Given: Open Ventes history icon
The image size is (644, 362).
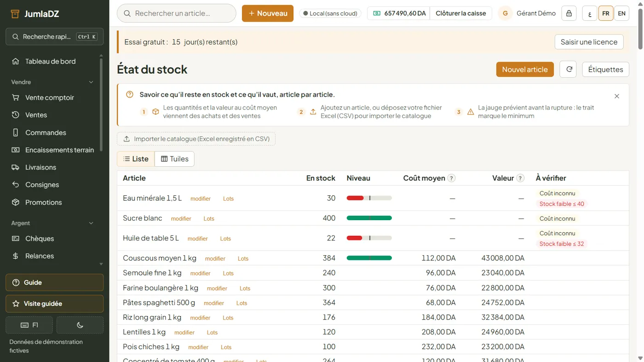Looking at the screenshot, I should pos(16,115).
